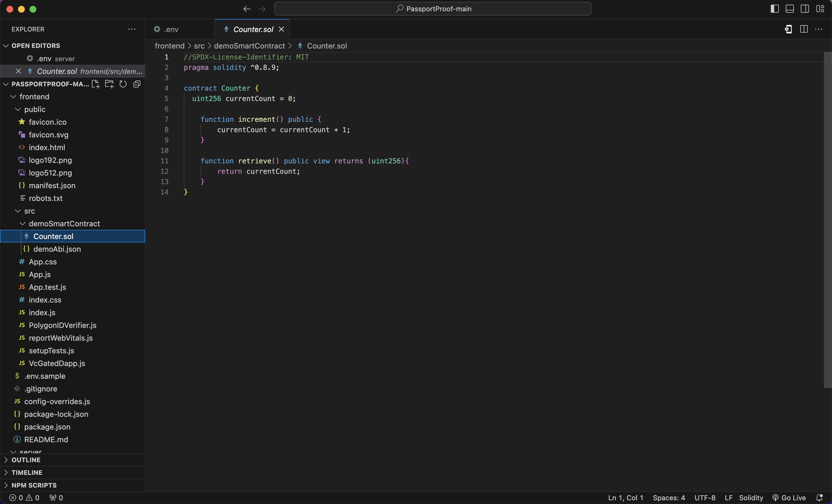Split the editor to the right
This screenshot has width=832, height=504.
click(x=804, y=29)
